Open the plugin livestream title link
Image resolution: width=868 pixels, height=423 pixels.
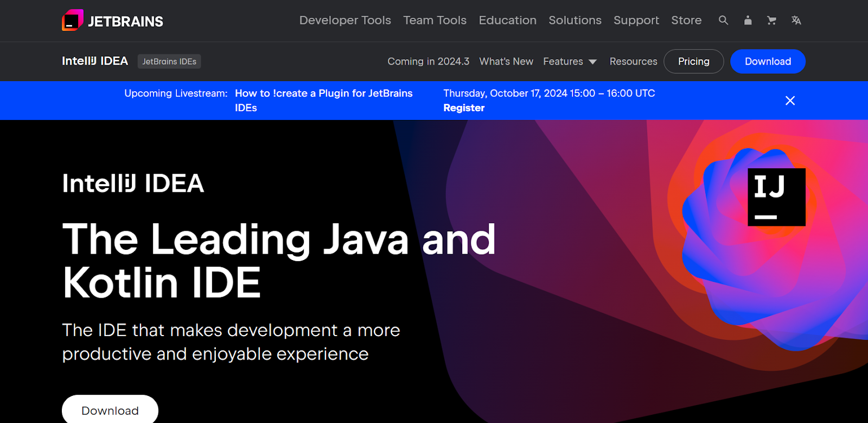[323, 100]
